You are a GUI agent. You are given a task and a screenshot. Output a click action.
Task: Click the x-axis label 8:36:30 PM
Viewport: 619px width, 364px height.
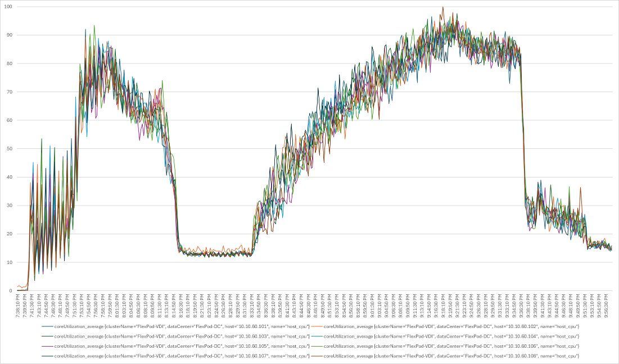point(265,304)
